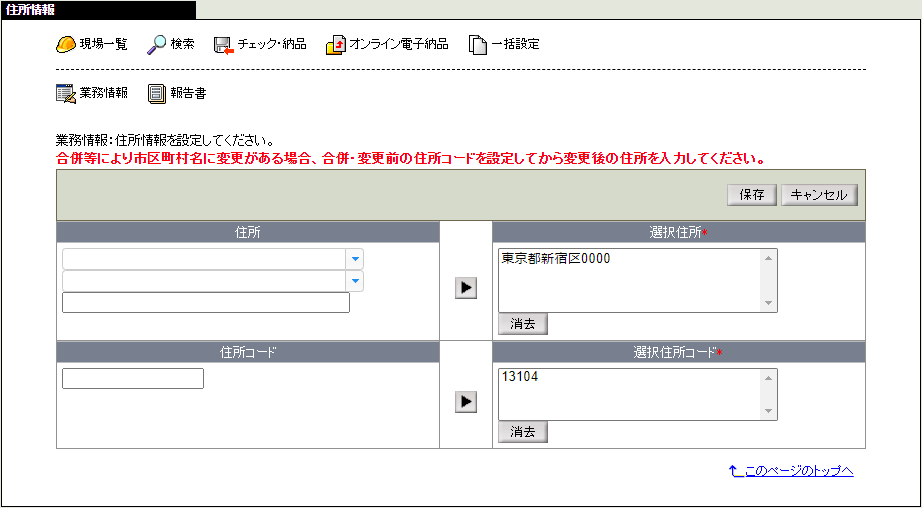Click the 業務情報 label

coord(103,93)
